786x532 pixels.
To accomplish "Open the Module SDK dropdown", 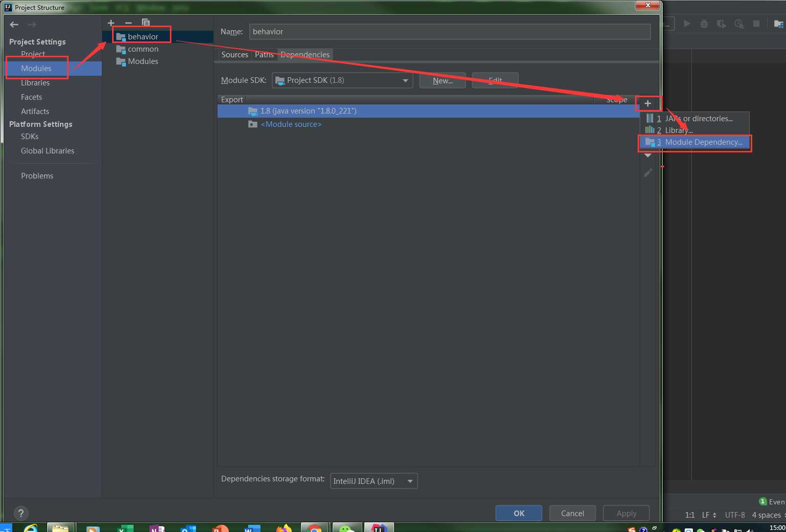I will (x=342, y=80).
